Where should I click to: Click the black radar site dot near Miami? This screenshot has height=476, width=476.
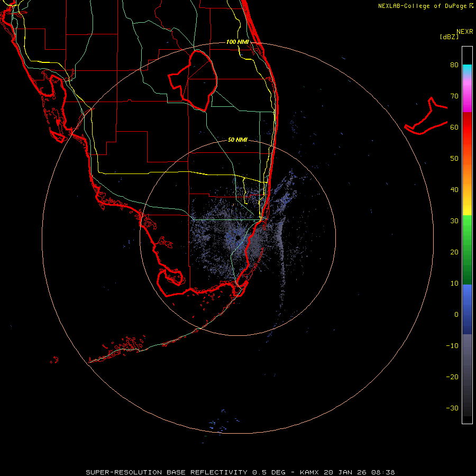point(237,237)
